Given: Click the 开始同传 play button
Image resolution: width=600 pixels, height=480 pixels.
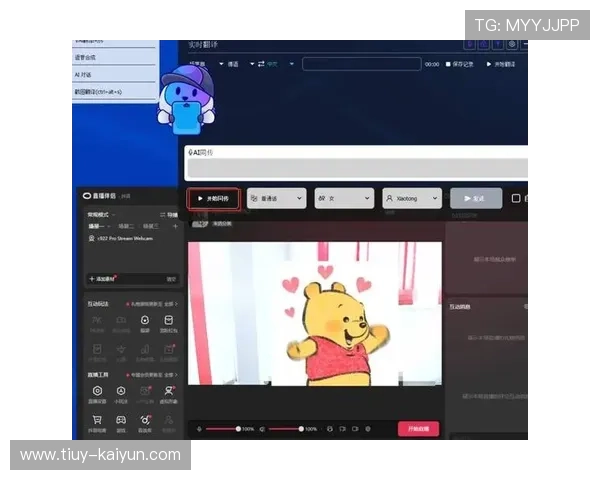Looking at the screenshot, I should [x=214, y=199].
